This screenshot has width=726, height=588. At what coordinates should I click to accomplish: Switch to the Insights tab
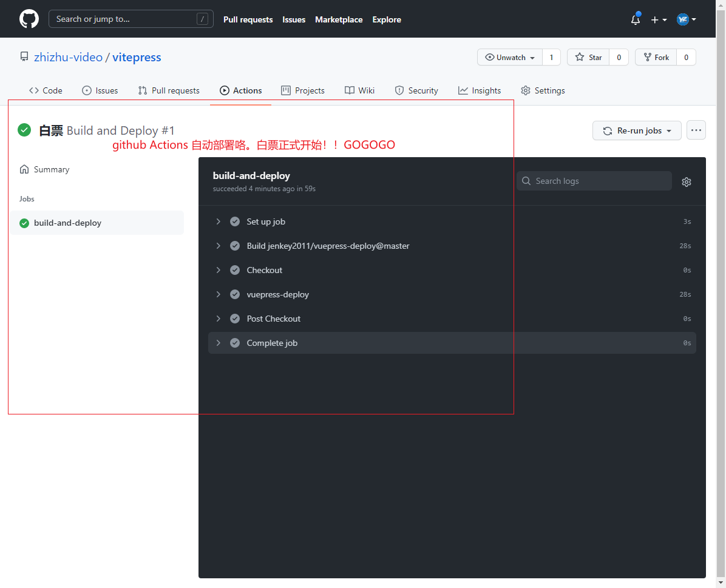coord(480,91)
